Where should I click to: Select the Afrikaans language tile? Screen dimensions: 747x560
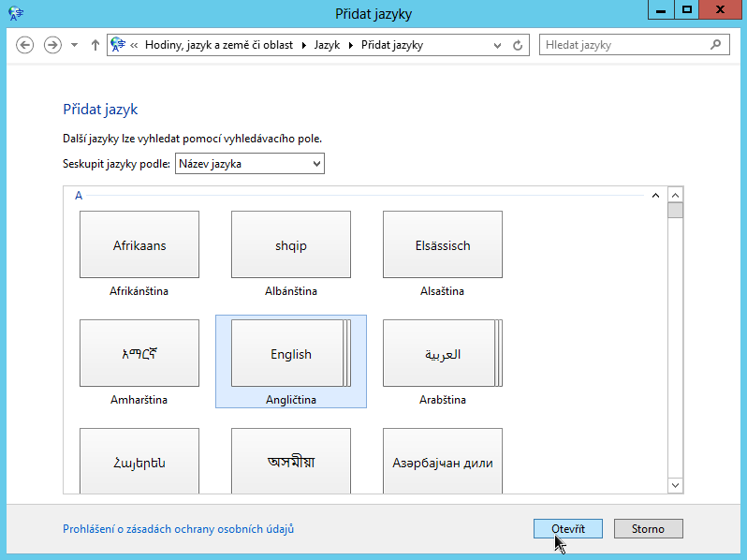point(139,245)
